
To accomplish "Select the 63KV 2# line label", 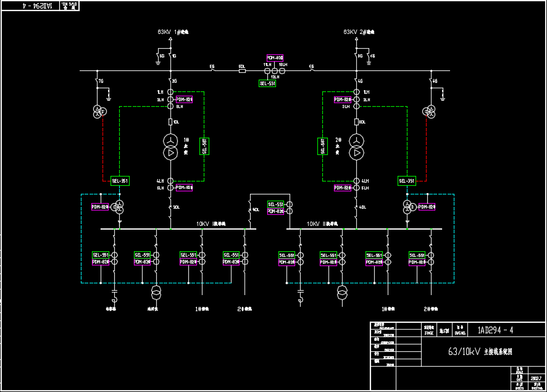I will pos(359,31).
